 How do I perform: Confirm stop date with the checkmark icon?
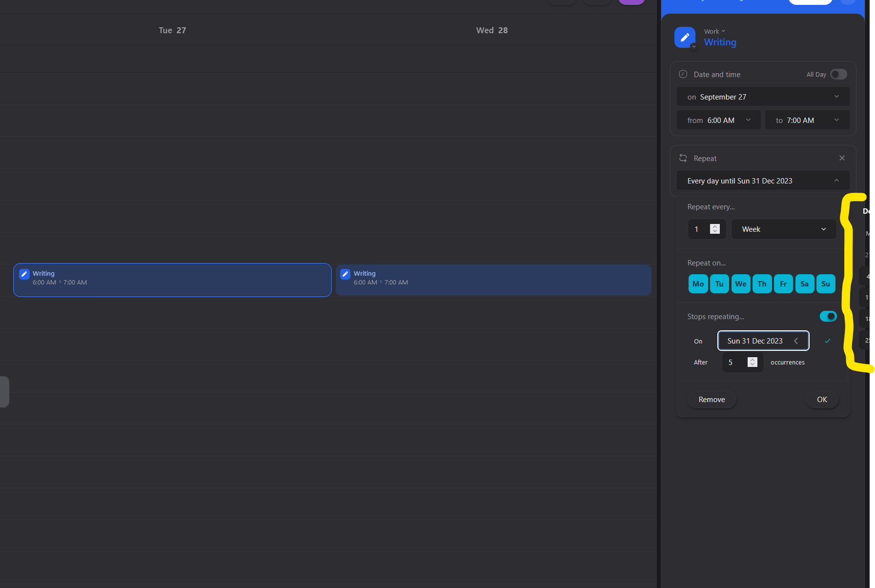[x=828, y=341]
